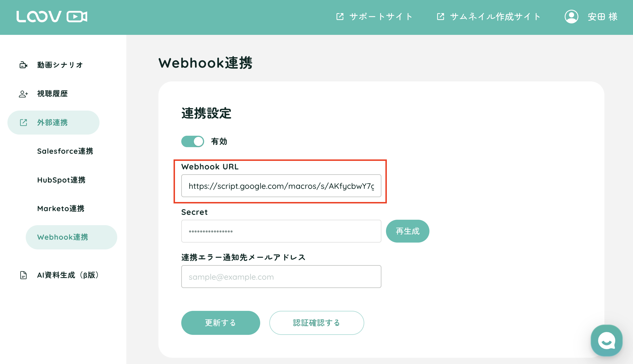The image size is (633, 364).
Task: Focus the error notification email field
Action: [x=281, y=277]
